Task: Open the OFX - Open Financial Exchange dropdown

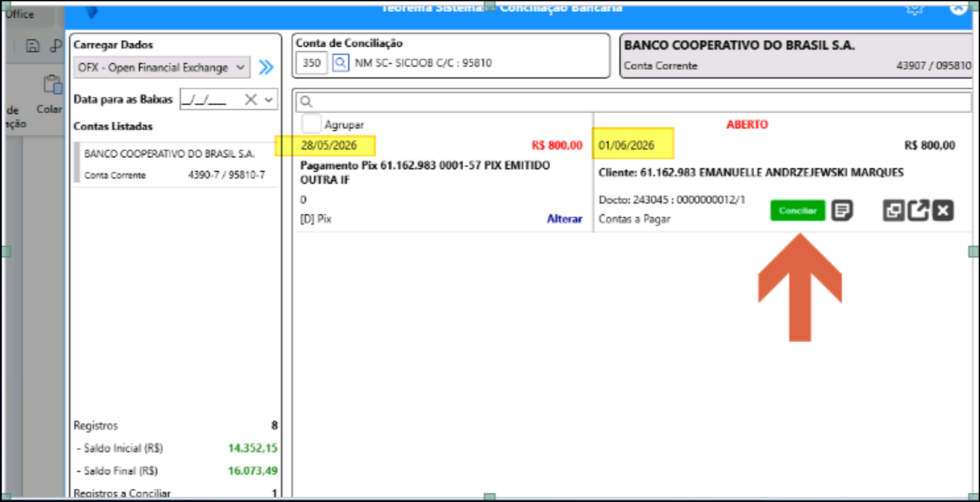Action: 161,67
